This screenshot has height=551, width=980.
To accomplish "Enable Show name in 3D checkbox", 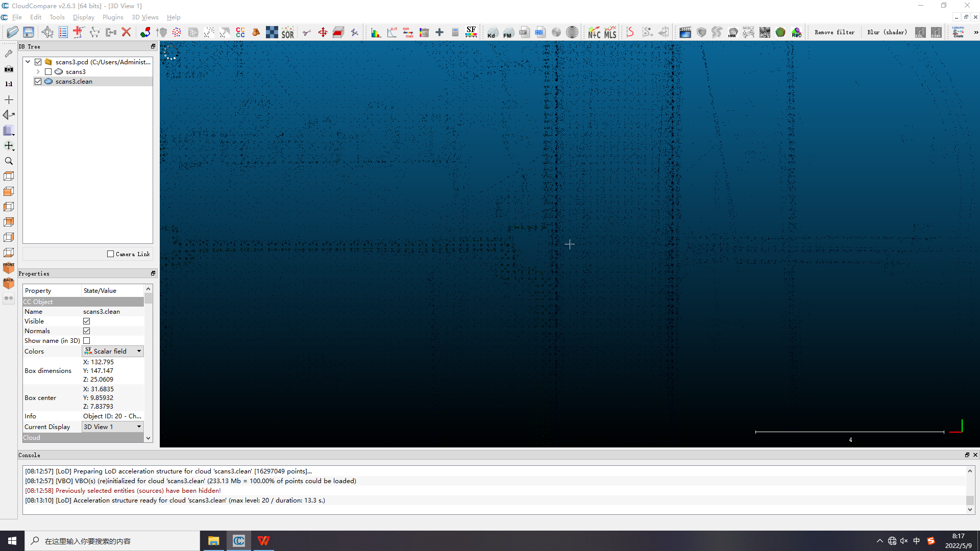I will coord(86,340).
